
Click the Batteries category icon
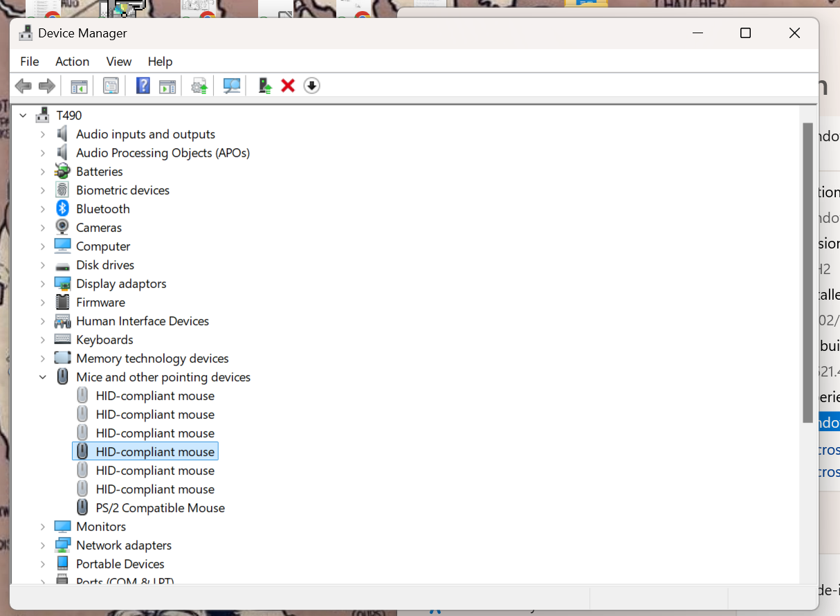62,171
